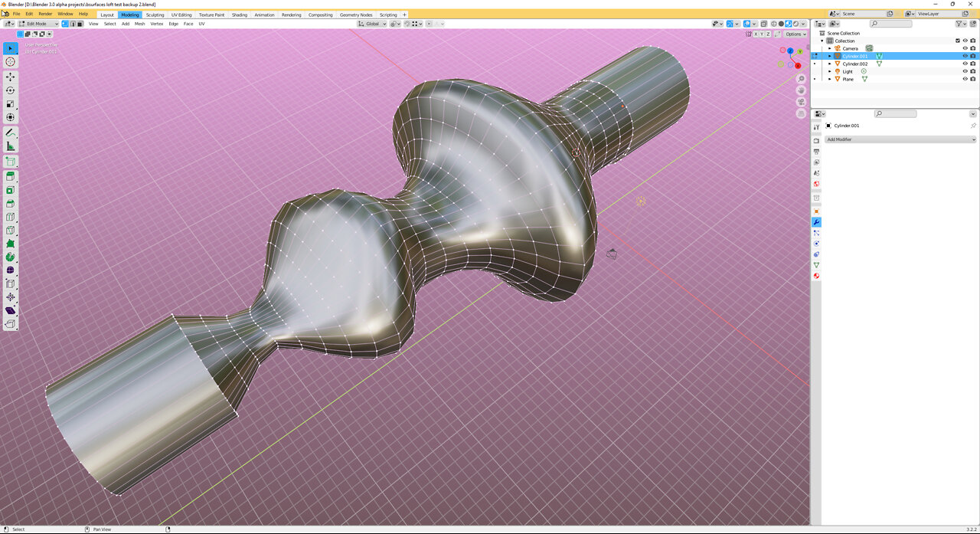Select the Inset Faces tool
The image size is (980, 534).
11,190
